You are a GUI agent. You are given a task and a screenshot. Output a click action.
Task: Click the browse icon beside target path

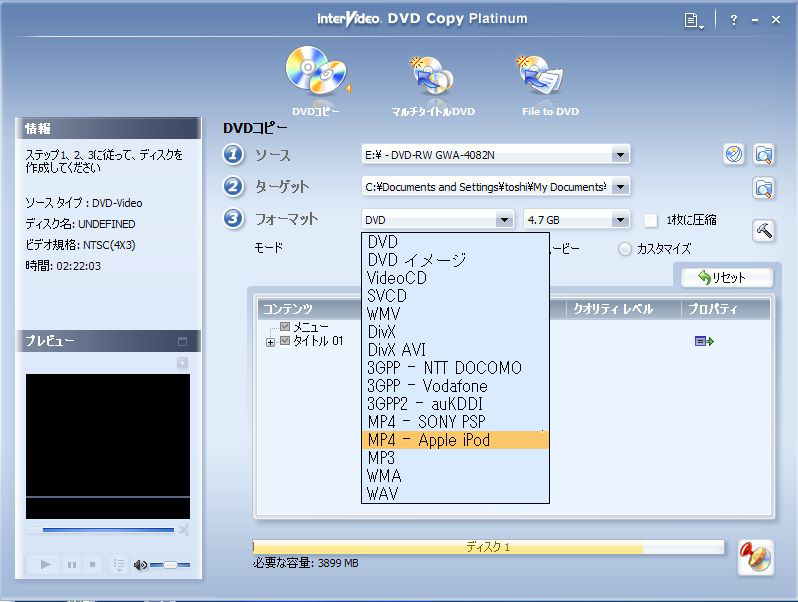click(764, 187)
